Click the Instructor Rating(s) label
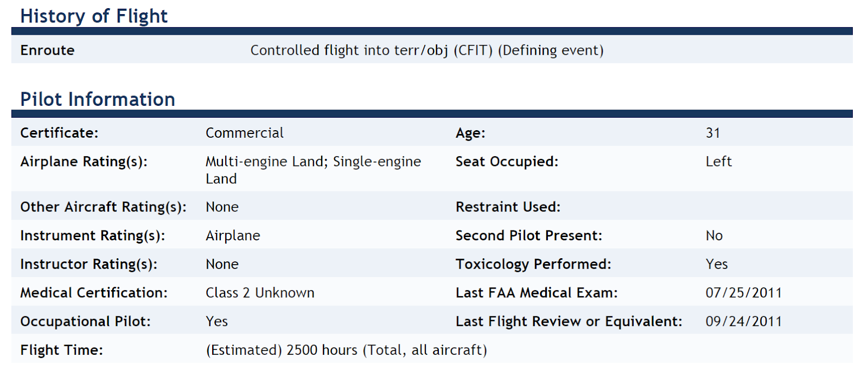868x377 pixels. point(88,264)
